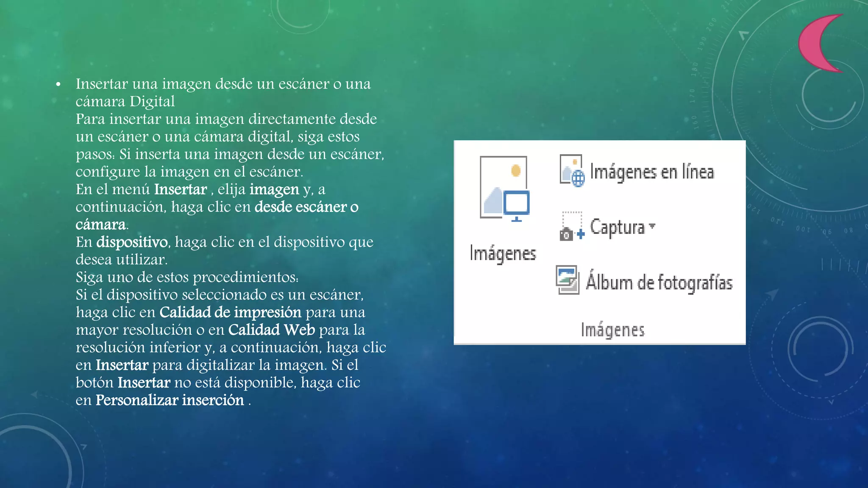
Task: Click the Imágenes label under big icon
Action: (x=503, y=253)
